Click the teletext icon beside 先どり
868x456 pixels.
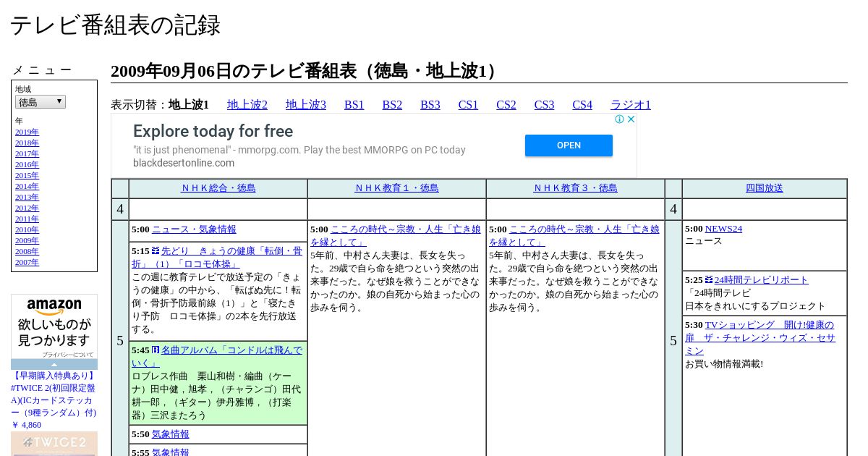(x=156, y=251)
